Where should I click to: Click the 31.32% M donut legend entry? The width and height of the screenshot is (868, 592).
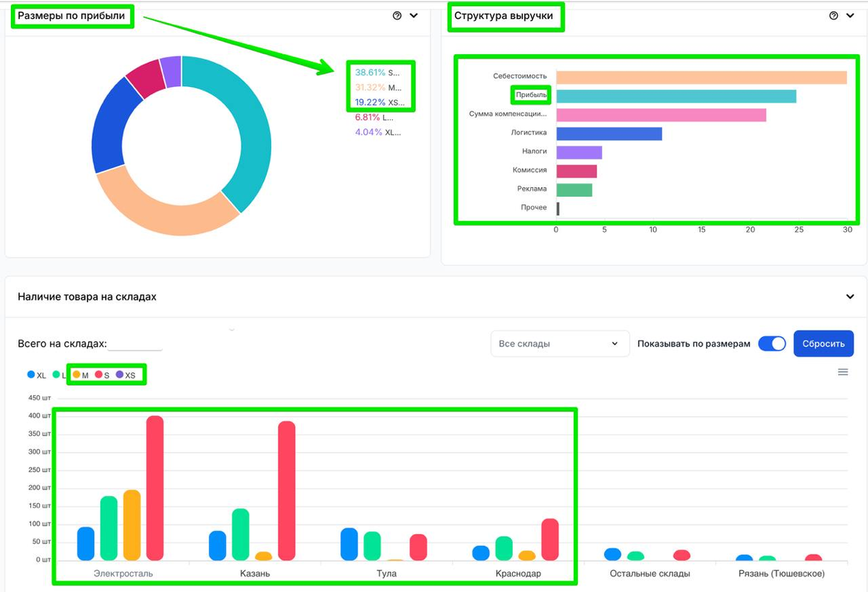[378, 87]
